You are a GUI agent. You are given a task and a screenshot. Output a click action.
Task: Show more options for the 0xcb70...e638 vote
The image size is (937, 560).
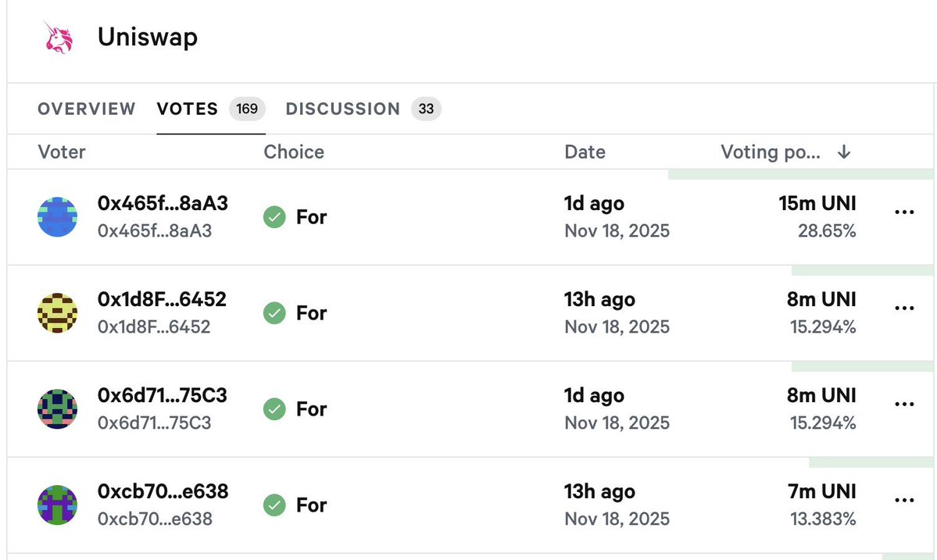click(903, 501)
